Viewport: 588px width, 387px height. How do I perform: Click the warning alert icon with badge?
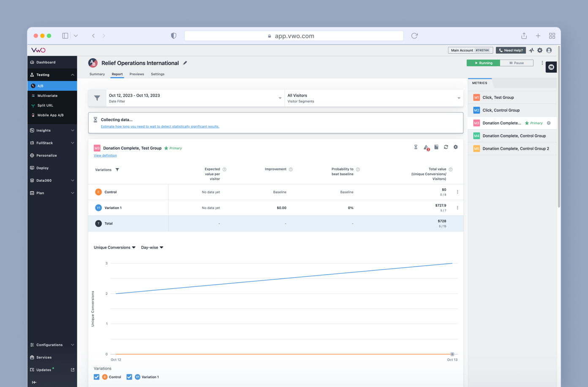click(x=426, y=147)
